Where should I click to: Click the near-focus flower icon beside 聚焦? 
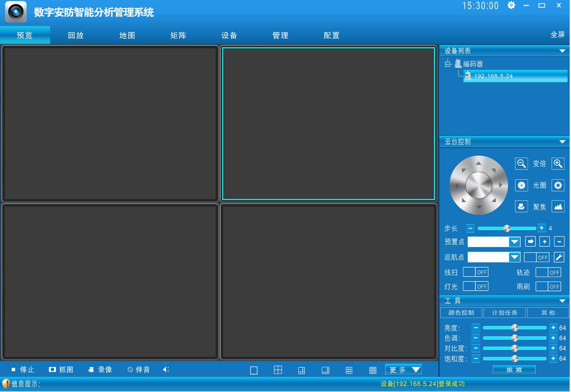click(x=521, y=206)
